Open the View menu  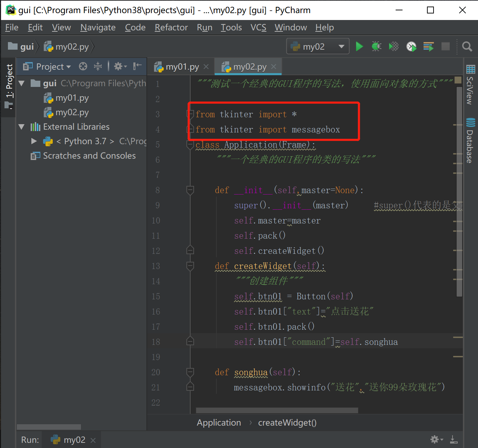(61, 27)
